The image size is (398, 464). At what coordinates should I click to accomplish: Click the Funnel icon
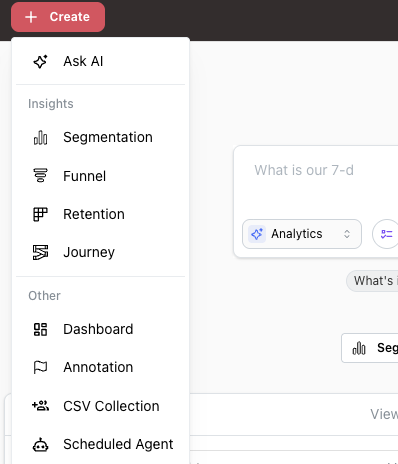point(40,176)
